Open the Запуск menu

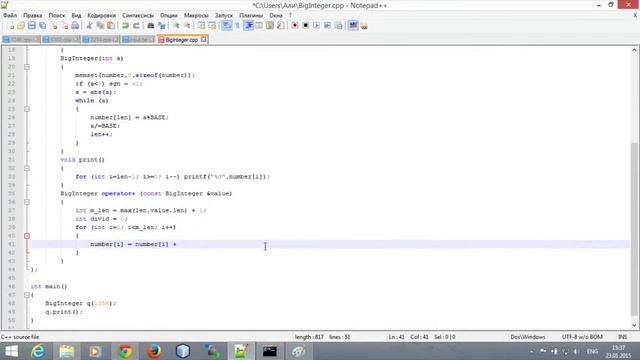tap(224, 15)
